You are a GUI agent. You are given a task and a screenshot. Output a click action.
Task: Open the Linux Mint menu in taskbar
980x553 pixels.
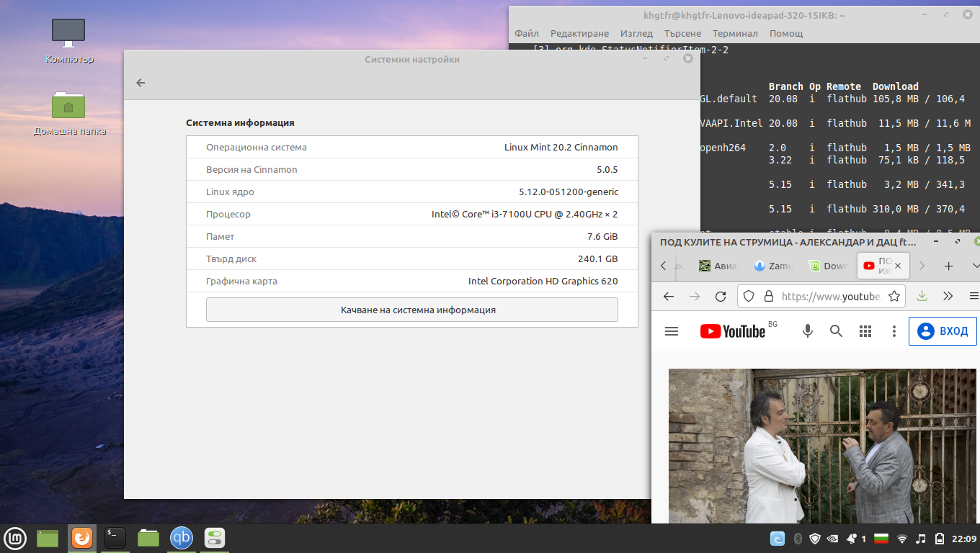pyautogui.click(x=16, y=538)
